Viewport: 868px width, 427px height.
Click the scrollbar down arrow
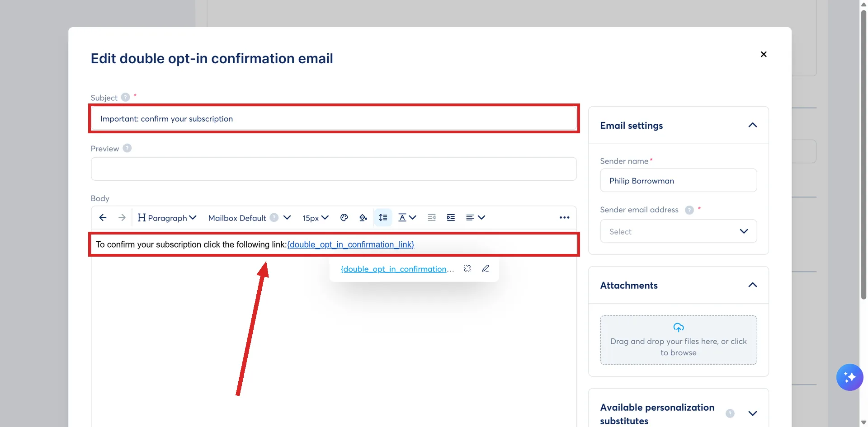(x=863, y=422)
